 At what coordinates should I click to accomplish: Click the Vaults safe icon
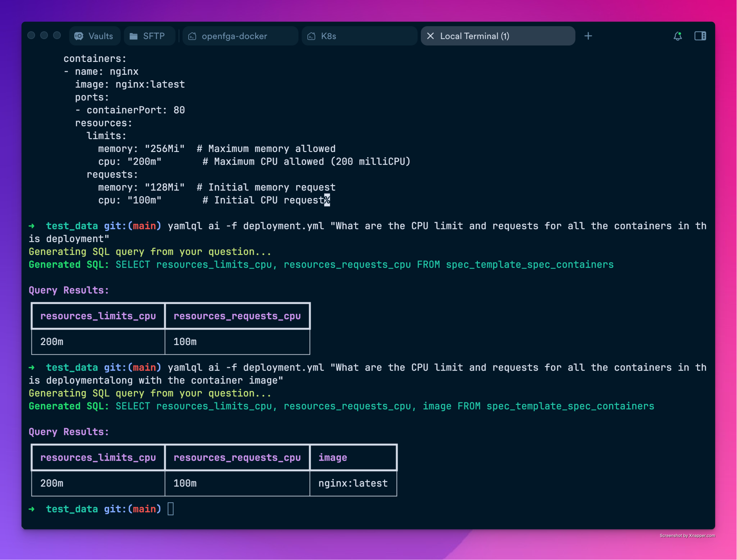tap(79, 36)
